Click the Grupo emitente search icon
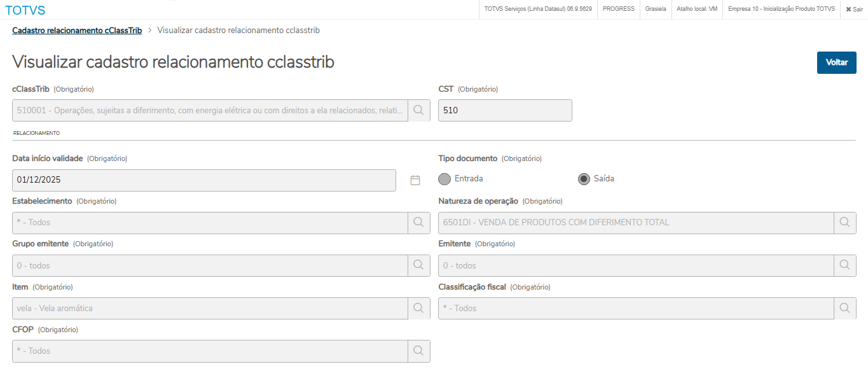 pos(418,265)
